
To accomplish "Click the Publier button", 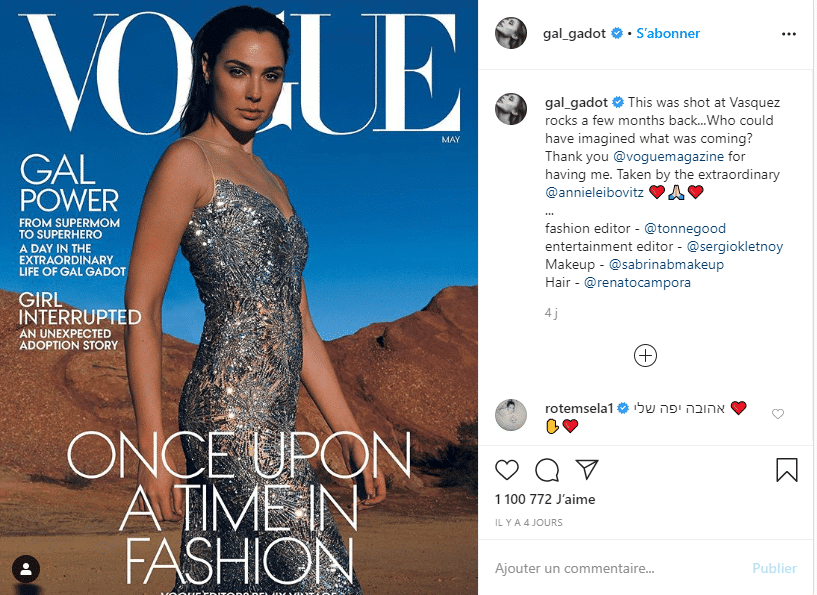I will click(774, 568).
